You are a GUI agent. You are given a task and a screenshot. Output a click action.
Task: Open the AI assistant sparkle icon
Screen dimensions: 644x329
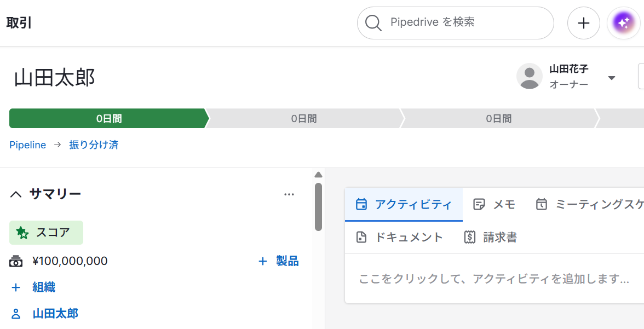[x=623, y=23]
